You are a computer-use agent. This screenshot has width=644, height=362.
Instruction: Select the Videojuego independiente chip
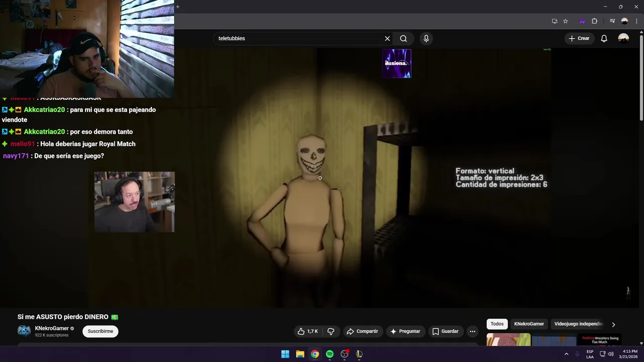[x=578, y=324]
